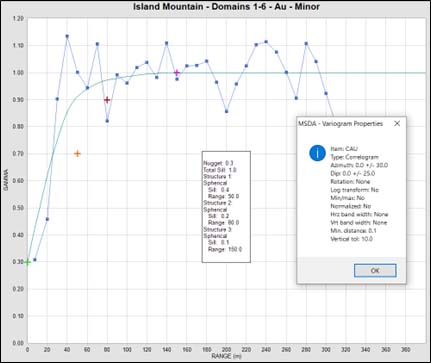Click the chart title 'Island Mountain - Domains 1-6 - Au - Minor'

click(226, 6)
